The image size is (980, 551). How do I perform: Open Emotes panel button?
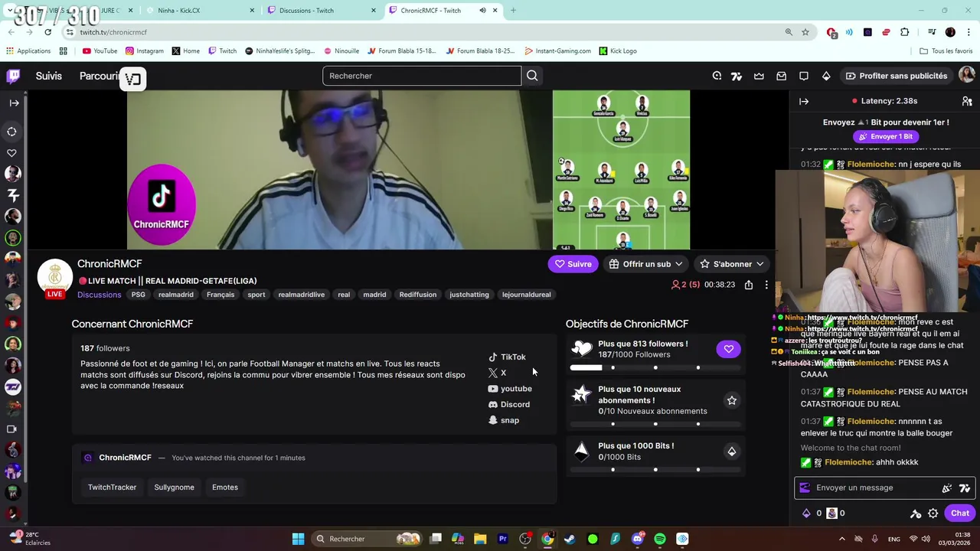(x=225, y=487)
